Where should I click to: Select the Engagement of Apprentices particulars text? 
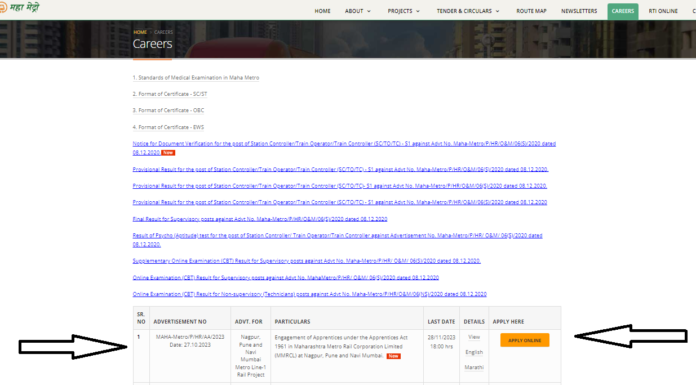click(341, 346)
